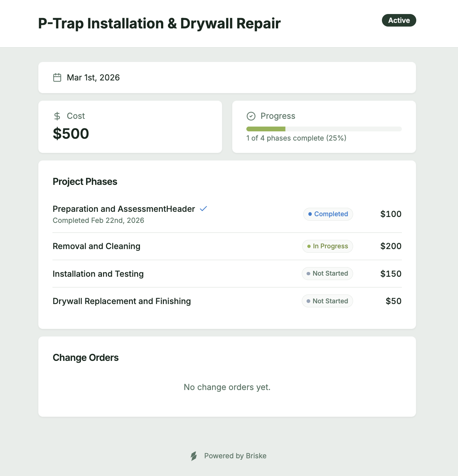The image size is (458, 476).
Task: Click the blue checkmark next to Preparation phase
Action: pyautogui.click(x=203, y=208)
